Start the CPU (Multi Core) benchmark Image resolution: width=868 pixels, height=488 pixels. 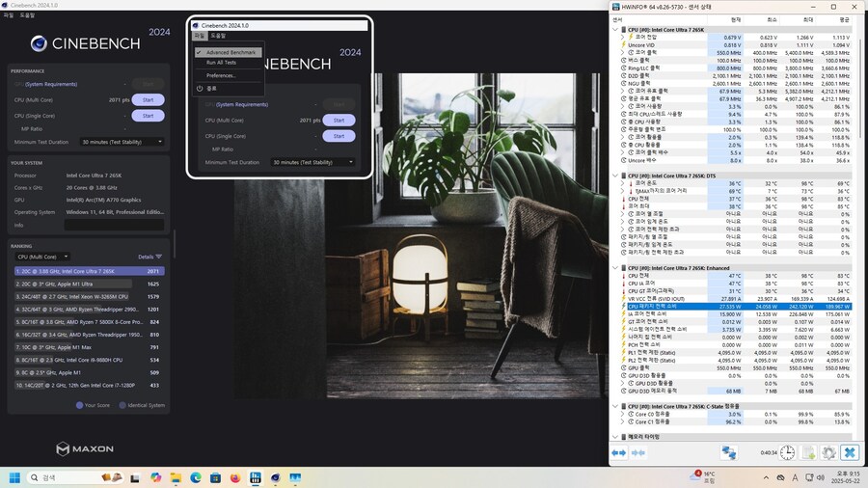pyautogui.click(x=148, y=100)
